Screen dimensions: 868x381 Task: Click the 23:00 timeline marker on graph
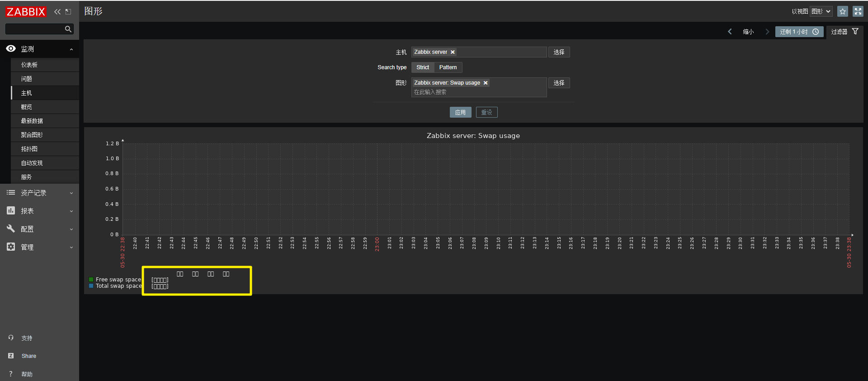pyautogui.click(x=377, y=244)
